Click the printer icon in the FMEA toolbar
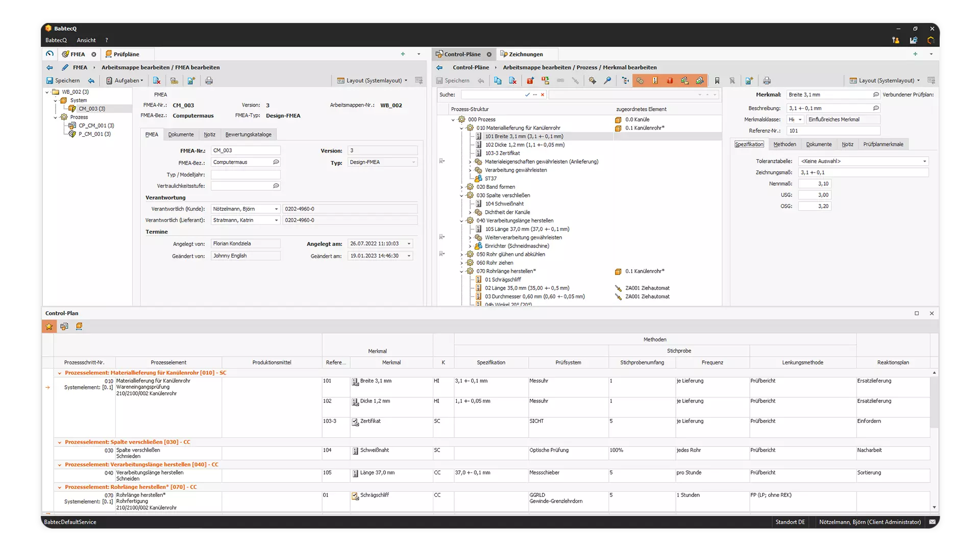The width and height of the screenshot is (980, 551). 209,81
